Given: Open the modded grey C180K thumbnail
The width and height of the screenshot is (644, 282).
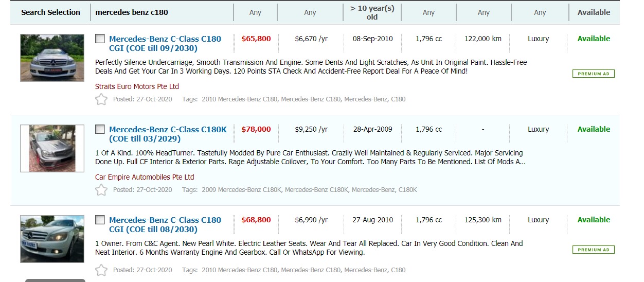Looking at the screenshot, I should point(52,148).
